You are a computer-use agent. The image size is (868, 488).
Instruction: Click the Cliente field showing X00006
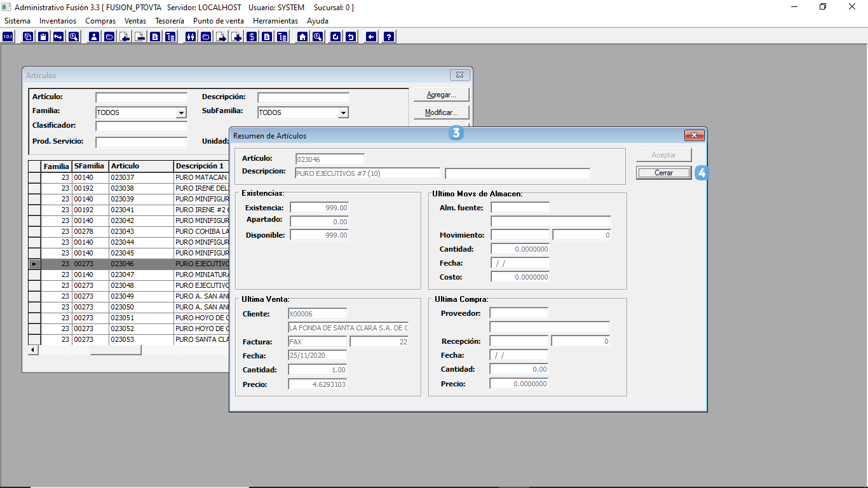pyautogui.click(x=318, y=314)
